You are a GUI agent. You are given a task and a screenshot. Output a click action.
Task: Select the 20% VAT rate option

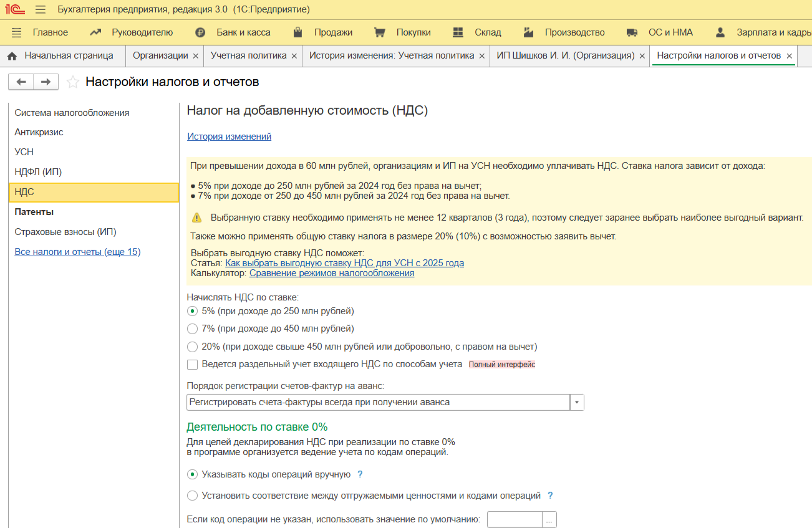pyautogui.click(x=193, y=347)
